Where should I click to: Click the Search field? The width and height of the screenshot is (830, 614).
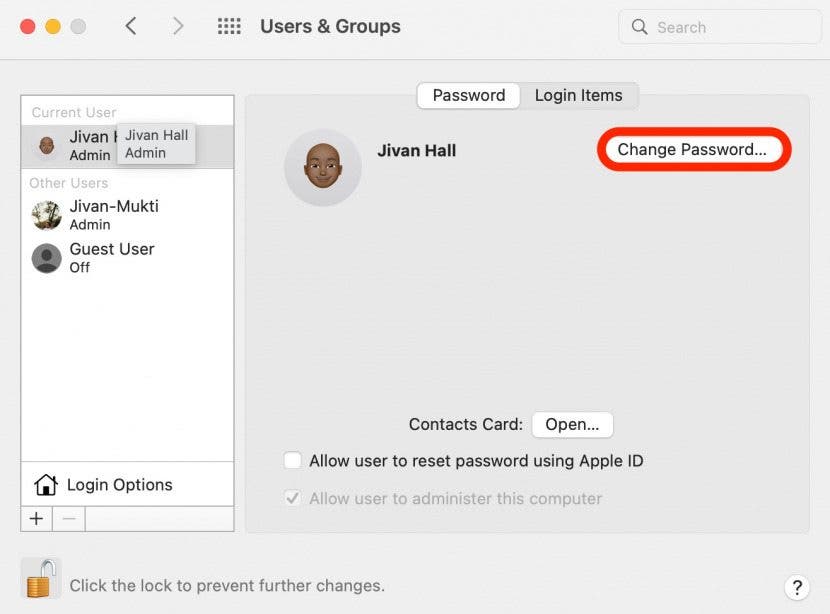click(718, 27)
